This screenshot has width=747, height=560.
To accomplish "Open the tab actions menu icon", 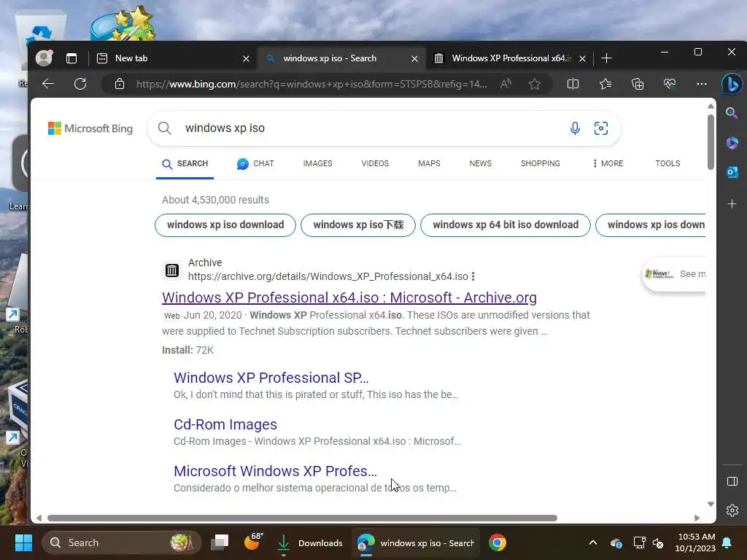I will click(71, 58).
